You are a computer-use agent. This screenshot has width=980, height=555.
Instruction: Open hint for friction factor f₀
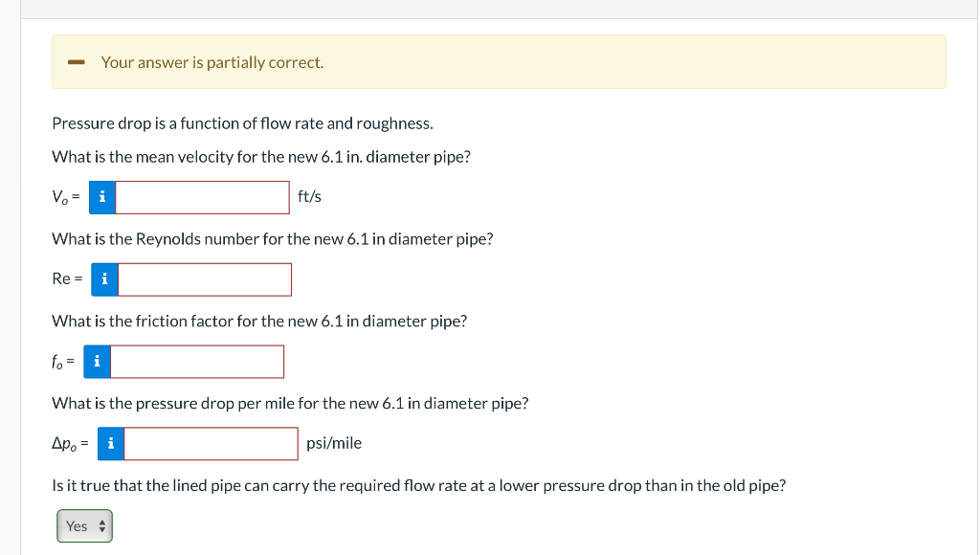point(96,361)
